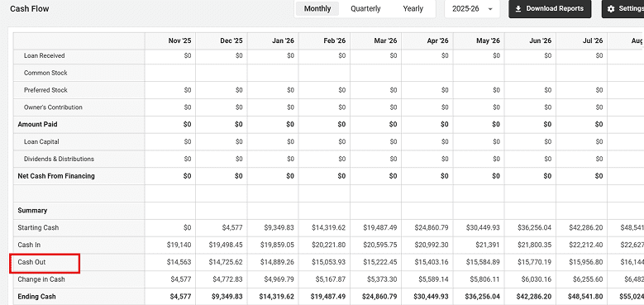Viewport: 644px width, 305px height.
Task: Click Cash Out value $15,956.80
Action: coord(585,262)
